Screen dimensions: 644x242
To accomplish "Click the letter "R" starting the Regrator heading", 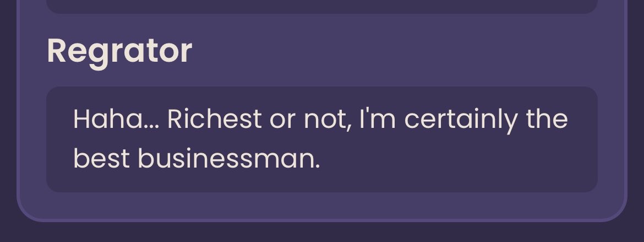I will coord(57,51).
